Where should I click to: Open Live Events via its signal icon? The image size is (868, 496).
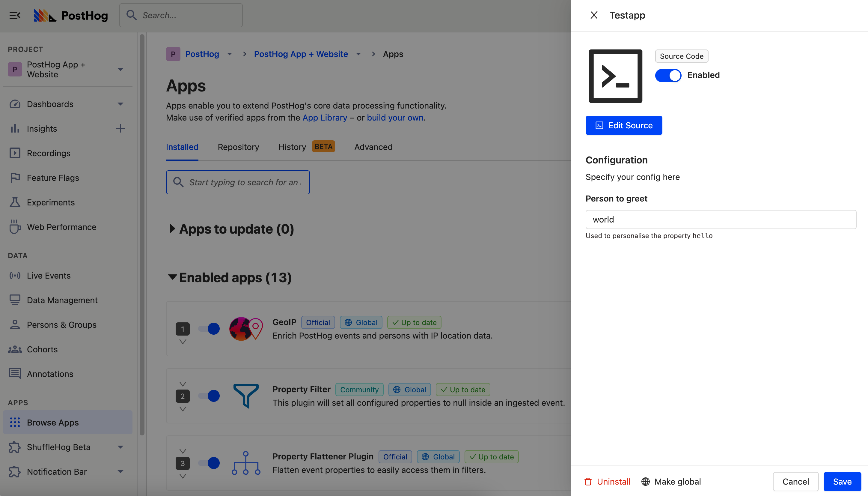(x=15, y=275)
